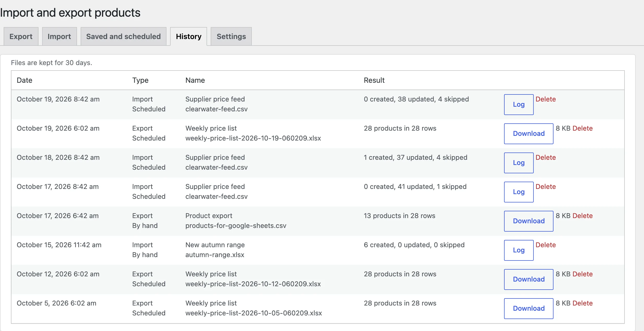Delete the October 17 8:42 am import entry
The image size is (644, 331).
click(x=546, y=187)
